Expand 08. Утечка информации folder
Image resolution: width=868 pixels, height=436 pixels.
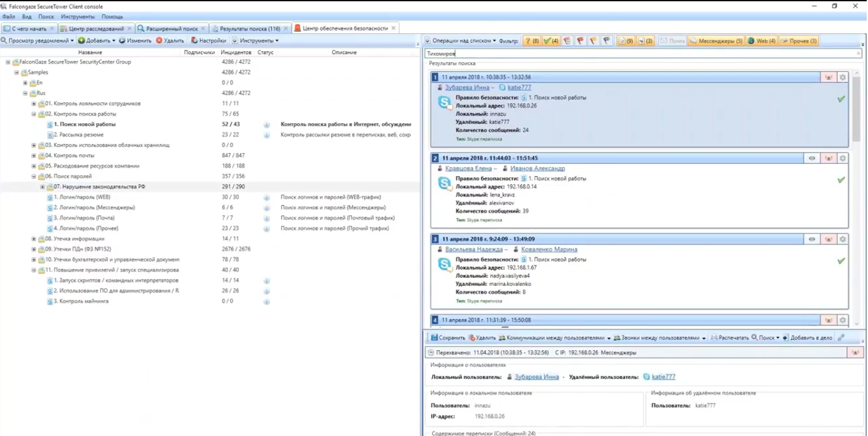(x=34, y=239)
